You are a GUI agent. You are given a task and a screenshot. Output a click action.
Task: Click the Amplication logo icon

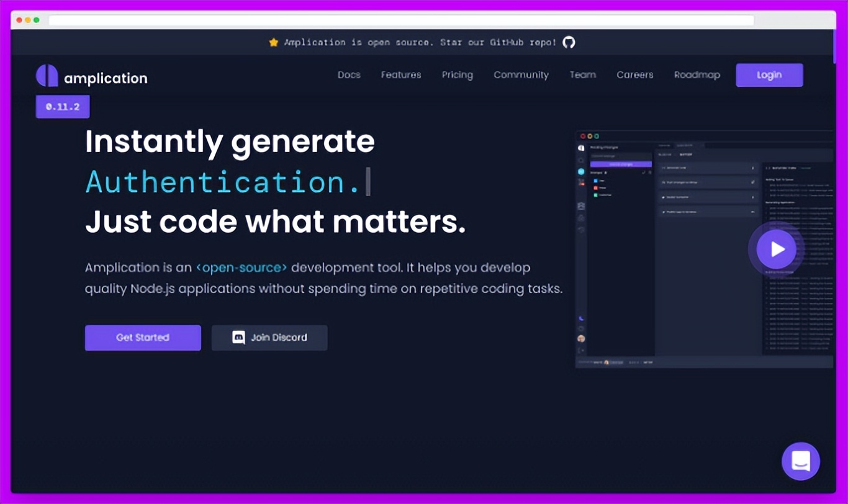(x=47, y=76)
